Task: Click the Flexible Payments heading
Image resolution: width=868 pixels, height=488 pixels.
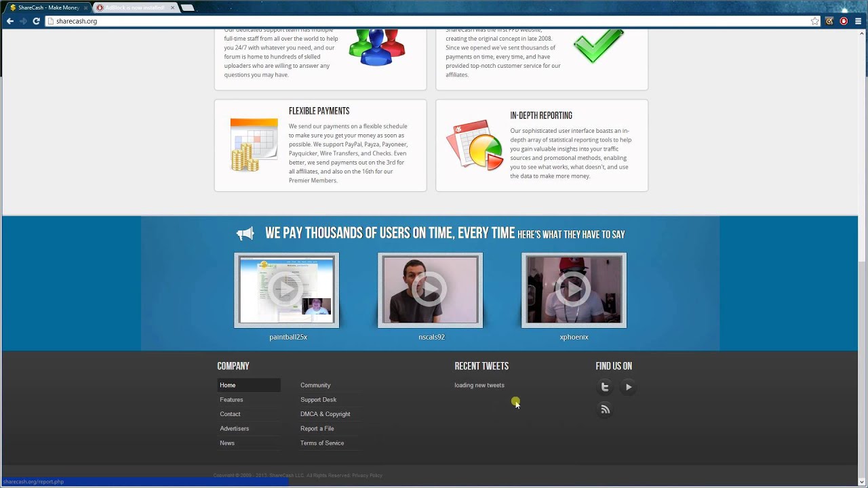Action: (319, 111)
